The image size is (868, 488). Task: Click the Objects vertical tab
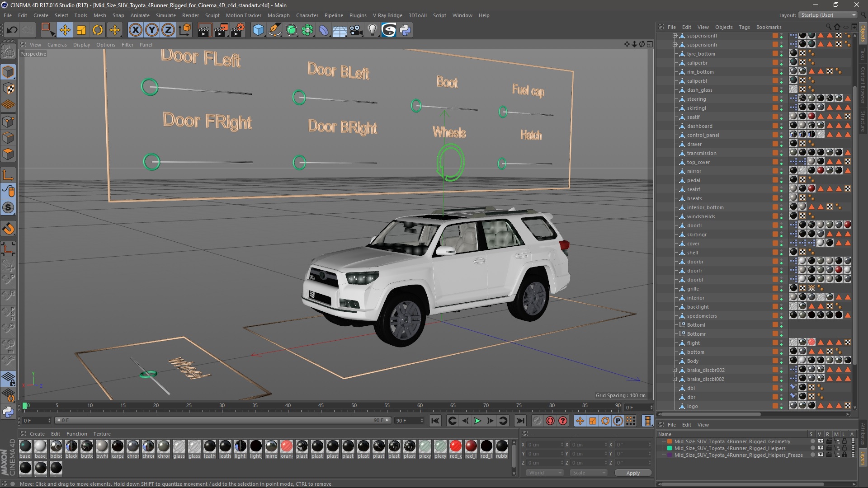click(x=863, y=34)
